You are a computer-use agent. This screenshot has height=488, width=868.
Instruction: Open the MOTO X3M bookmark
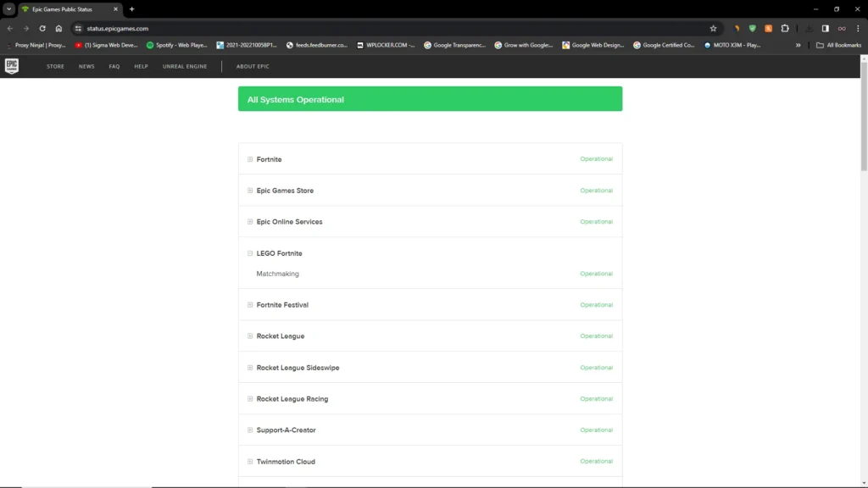click(x=732, y=45)
